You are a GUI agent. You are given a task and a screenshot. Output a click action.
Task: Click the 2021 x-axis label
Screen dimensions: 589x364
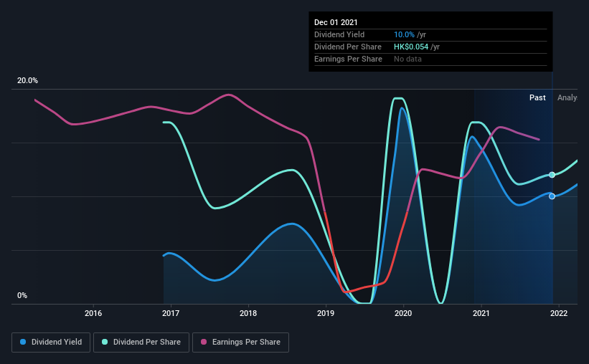481,313
